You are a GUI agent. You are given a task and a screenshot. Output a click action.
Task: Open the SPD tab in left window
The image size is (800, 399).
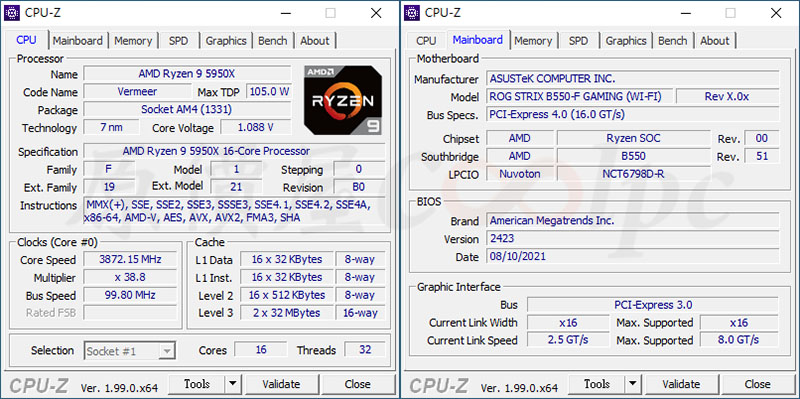178,40
